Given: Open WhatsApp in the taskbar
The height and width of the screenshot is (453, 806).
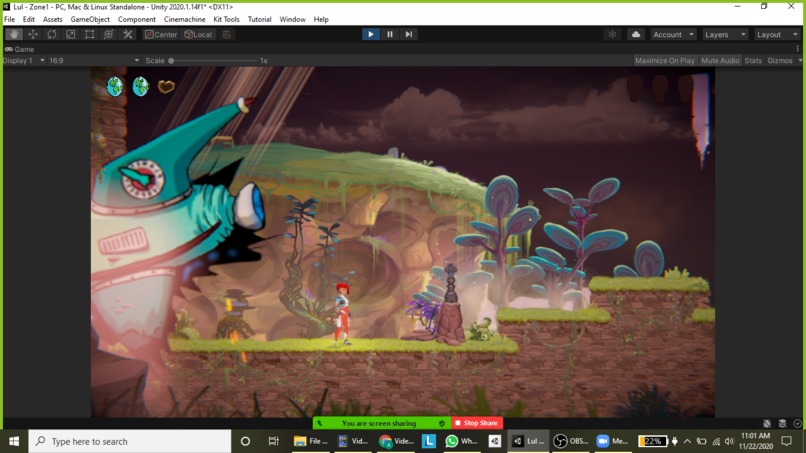Looking at the screenshot, I should click(x=461, y=441).
